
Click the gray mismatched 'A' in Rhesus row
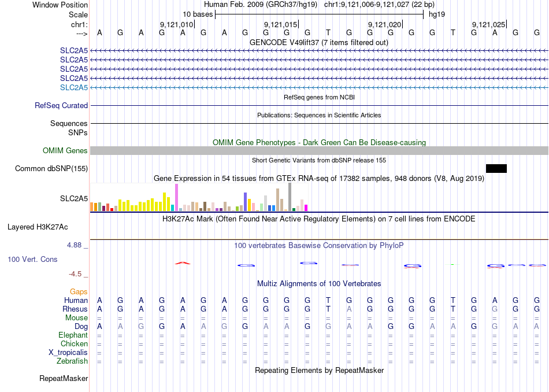pos(348,309)
